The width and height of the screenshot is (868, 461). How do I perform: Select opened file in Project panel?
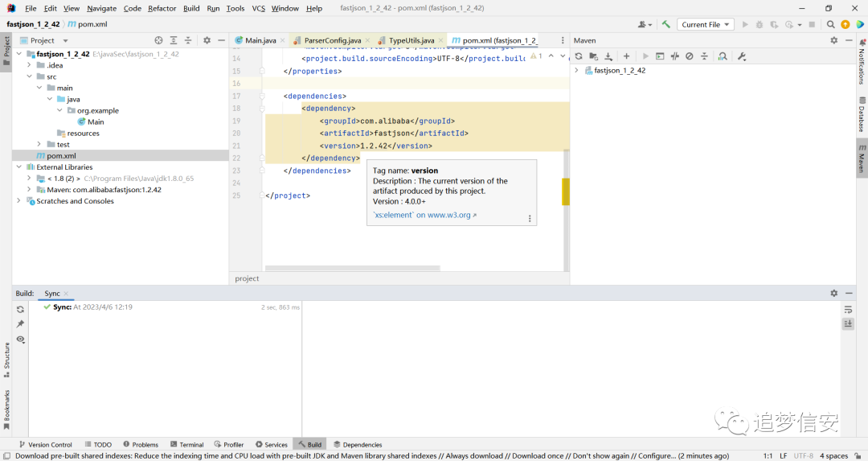pos(159,40)
